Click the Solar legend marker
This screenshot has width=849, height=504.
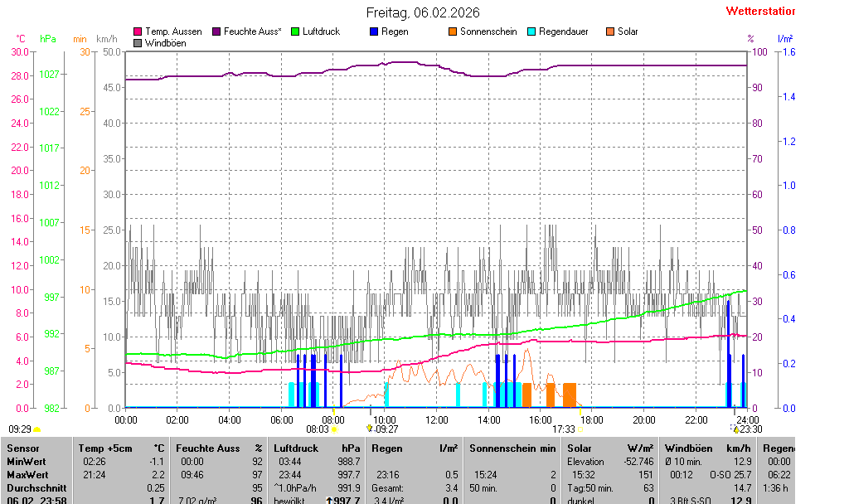pyautogui.click(x=610, y=31)
